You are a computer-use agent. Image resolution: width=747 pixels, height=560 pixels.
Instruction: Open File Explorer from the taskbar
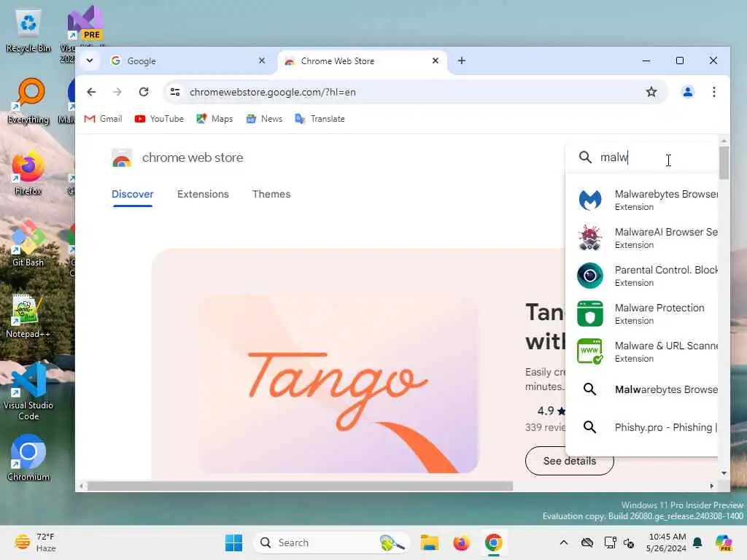pos(429,542)
